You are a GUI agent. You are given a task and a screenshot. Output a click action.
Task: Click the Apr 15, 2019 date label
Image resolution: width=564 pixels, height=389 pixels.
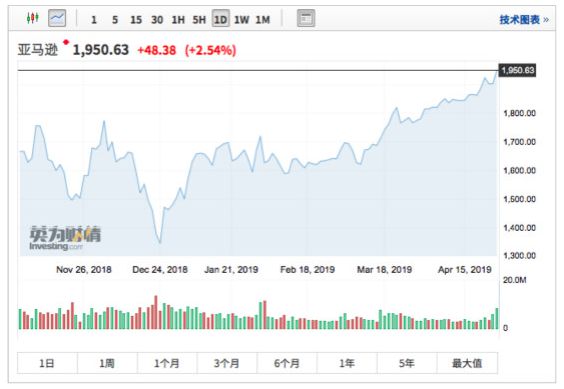pyautogui.click(x=465, y=270)
